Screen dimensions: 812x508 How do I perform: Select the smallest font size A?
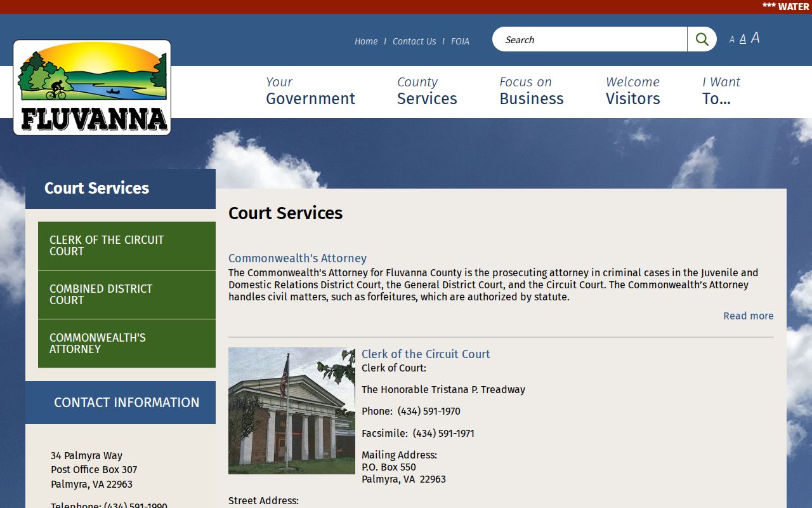(x=731, y=40)
